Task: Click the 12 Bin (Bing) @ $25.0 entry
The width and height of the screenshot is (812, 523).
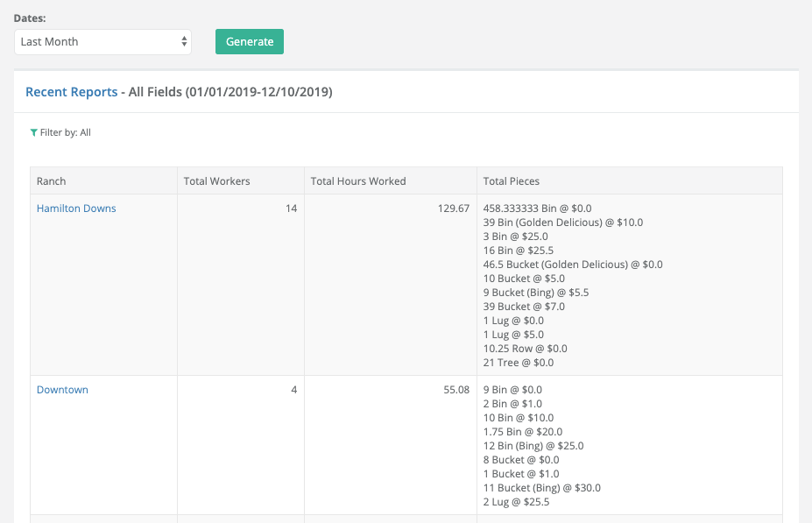Action: (533, 446)
